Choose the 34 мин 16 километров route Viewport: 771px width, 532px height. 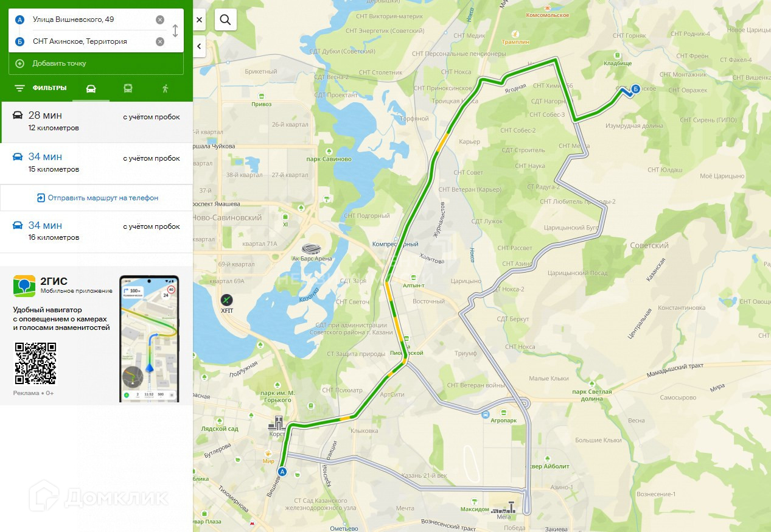pyautogui.click(x=96, y=231)
